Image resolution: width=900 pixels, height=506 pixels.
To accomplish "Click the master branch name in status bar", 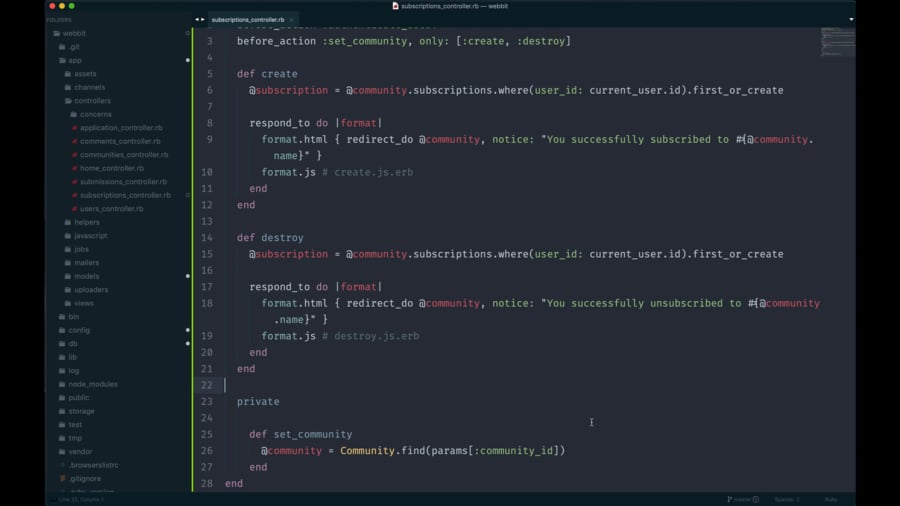I will 742,500.
